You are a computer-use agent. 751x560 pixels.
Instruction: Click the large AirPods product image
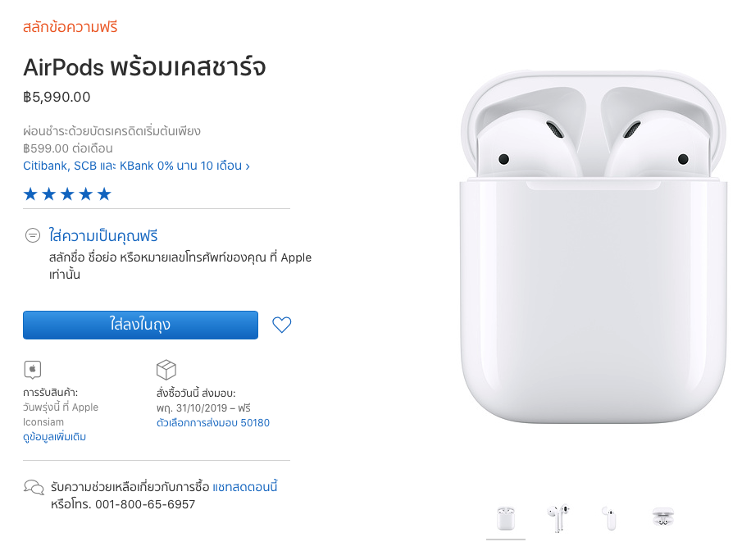(x=594, y=247)
